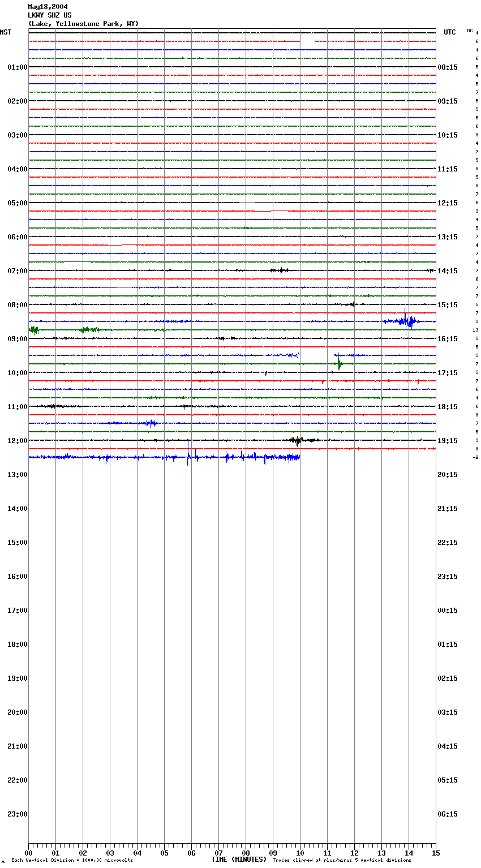
Task: Click the 19:15 UTC time label
Action: pos(448,441)
